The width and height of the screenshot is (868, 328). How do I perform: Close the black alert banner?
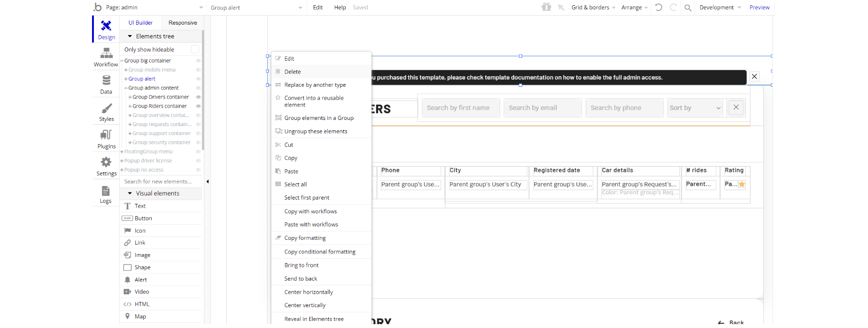[x=754, y=77]
